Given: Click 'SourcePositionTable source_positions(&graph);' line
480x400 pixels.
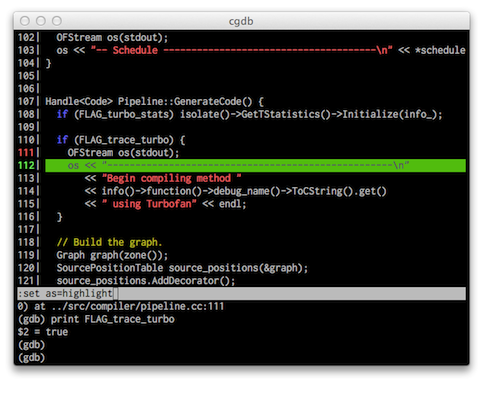Looking at the screenshot, I should [182, 268].
